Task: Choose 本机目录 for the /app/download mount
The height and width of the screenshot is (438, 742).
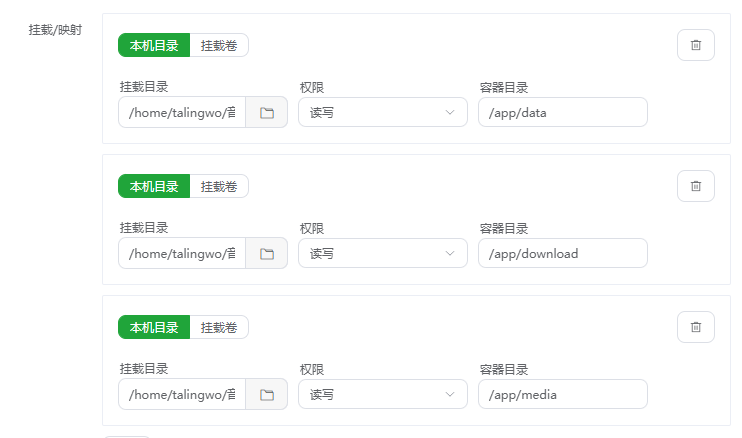Action: click(x=154, y=186)
